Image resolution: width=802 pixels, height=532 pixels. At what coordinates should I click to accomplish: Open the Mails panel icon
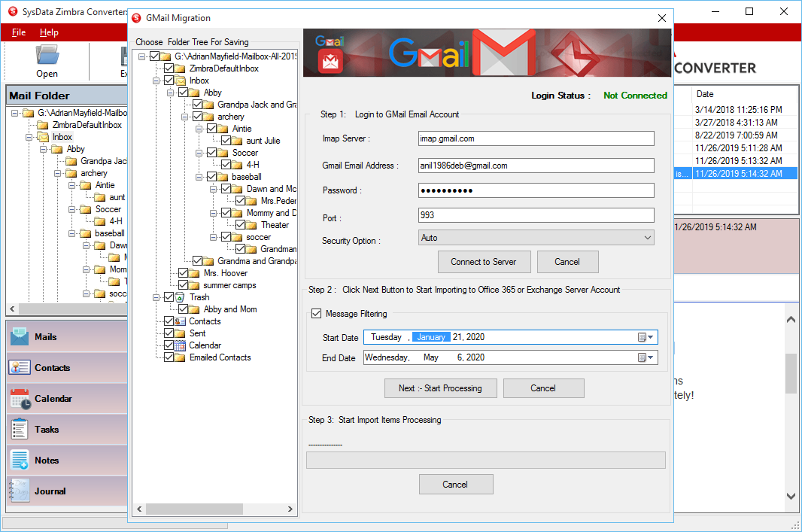pyautogui.click(x=20, y=337)
